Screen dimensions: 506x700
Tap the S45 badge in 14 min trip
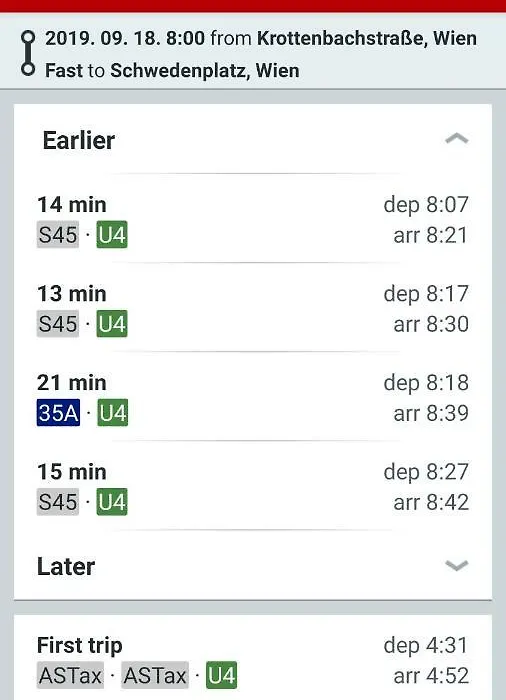click(x=58, y=235)
